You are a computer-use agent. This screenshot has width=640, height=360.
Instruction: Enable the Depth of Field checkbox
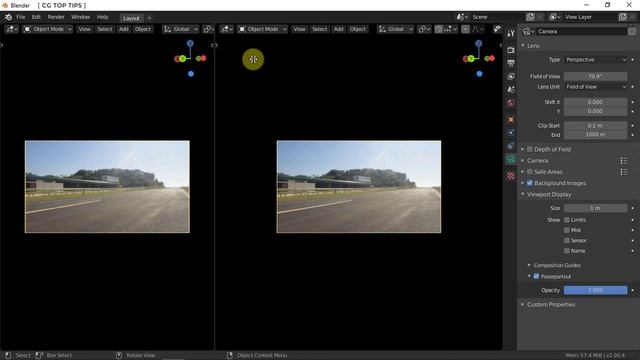tap(530, 149)
